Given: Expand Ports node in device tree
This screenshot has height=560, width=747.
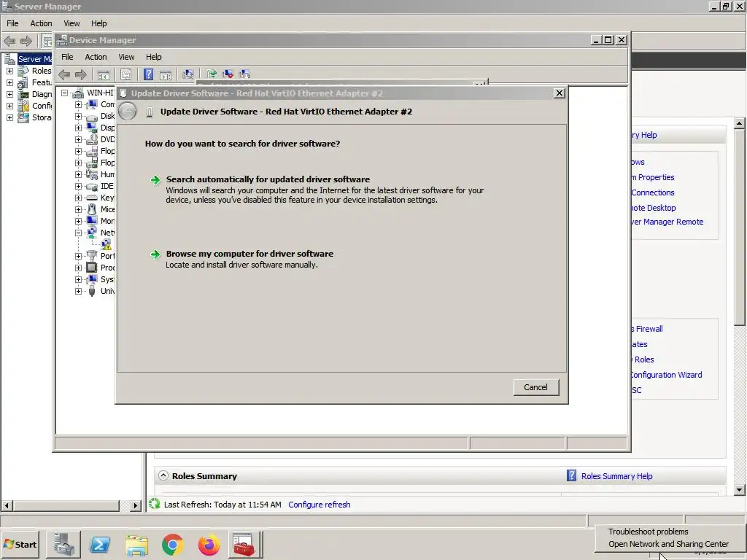Looking at the screenshot, I should pyautogui.click(x=78, y=256).
